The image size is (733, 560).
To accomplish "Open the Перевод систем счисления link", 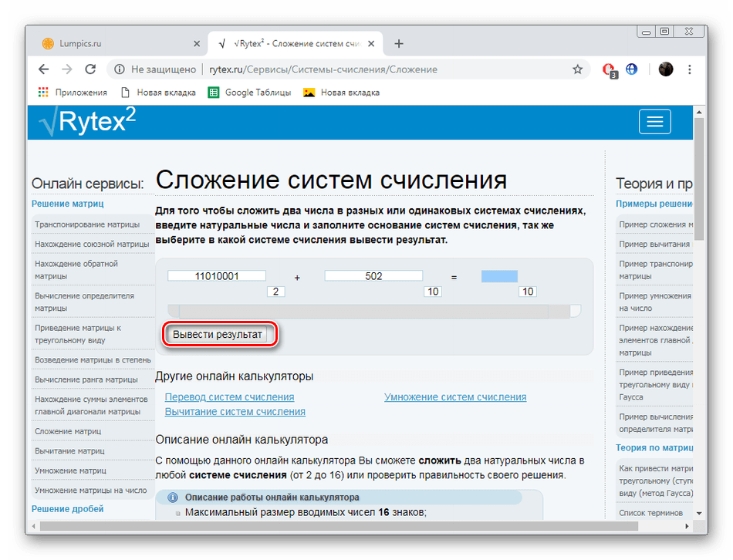I will point(229,396).
